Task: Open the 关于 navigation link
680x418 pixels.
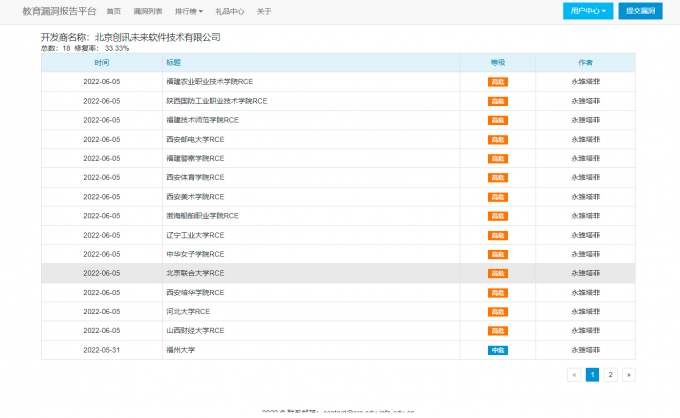Action: tap(264, 11)
